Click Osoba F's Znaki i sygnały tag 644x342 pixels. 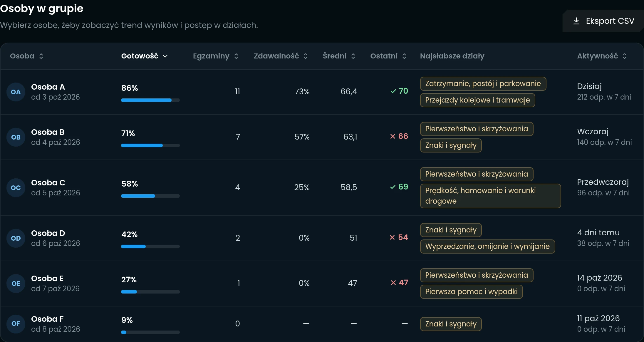(x=451, y=324)
